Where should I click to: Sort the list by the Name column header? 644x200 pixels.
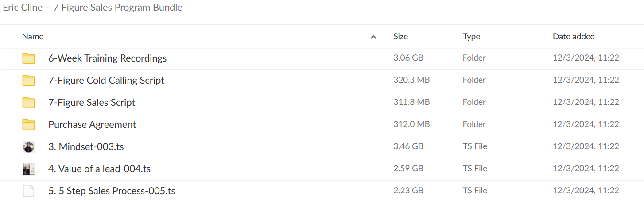point(33,37)
